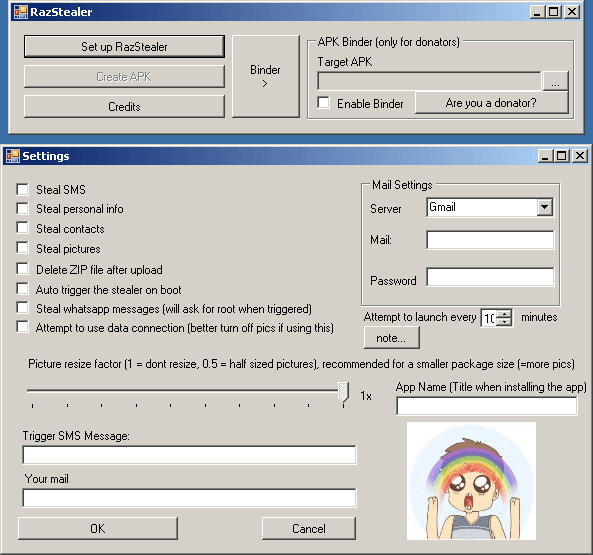593x555 pixels.
Task: Click the cartoon rainbow character image
Action: click(x=471, y=481)
